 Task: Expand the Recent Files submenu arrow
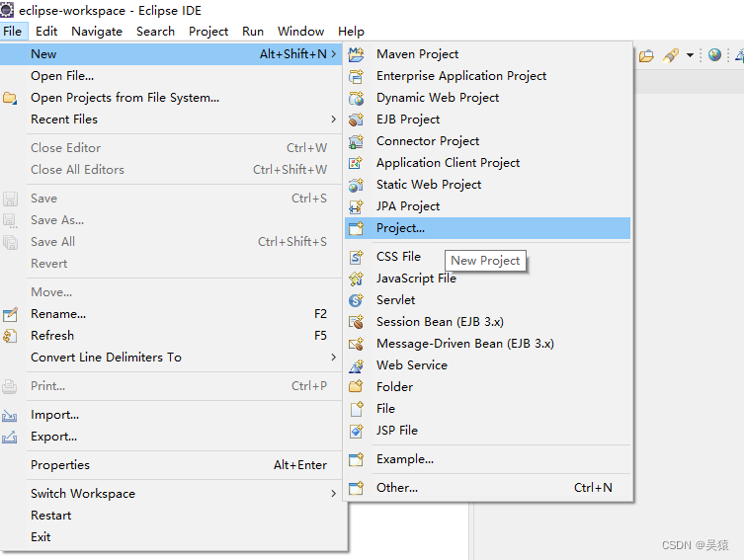[334, 120]
